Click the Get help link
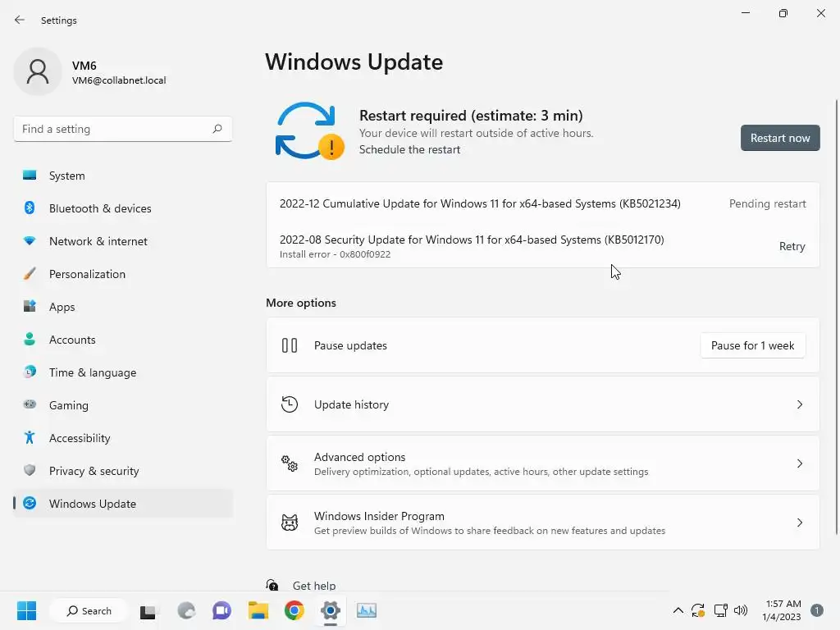This screenshot has width=840, height=630. coord(314,586)
